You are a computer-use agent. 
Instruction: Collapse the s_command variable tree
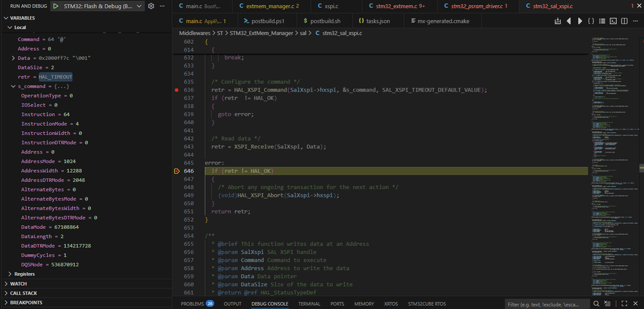(13, 86)
